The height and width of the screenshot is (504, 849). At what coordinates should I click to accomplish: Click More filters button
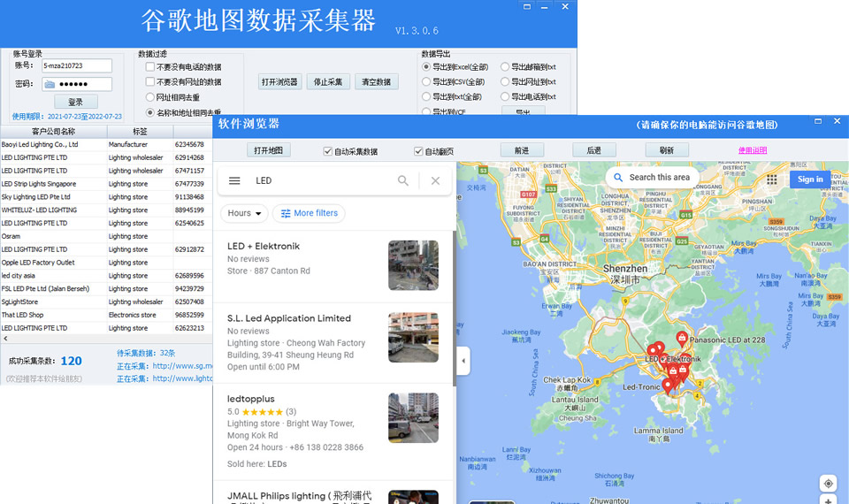pos(309,213)
